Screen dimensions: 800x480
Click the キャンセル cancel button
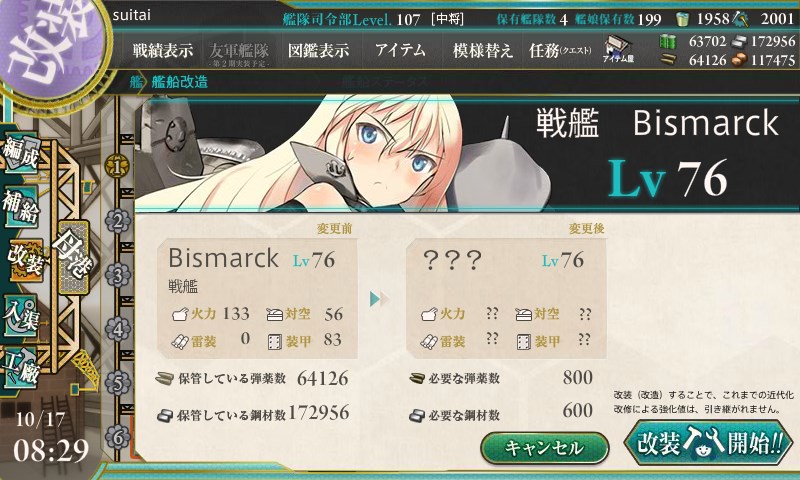click(x=545, y=448)
